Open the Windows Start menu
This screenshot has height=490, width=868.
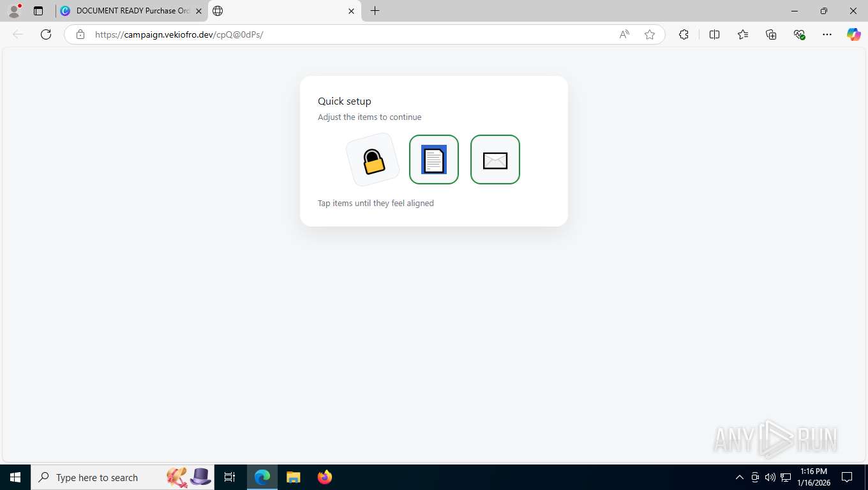click(15, 477)
